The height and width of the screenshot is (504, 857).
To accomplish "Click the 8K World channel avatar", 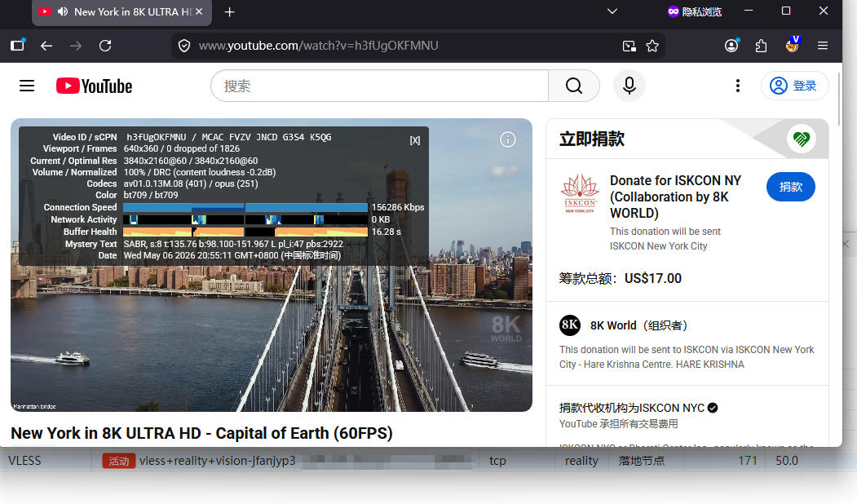I will coord(569,325).
